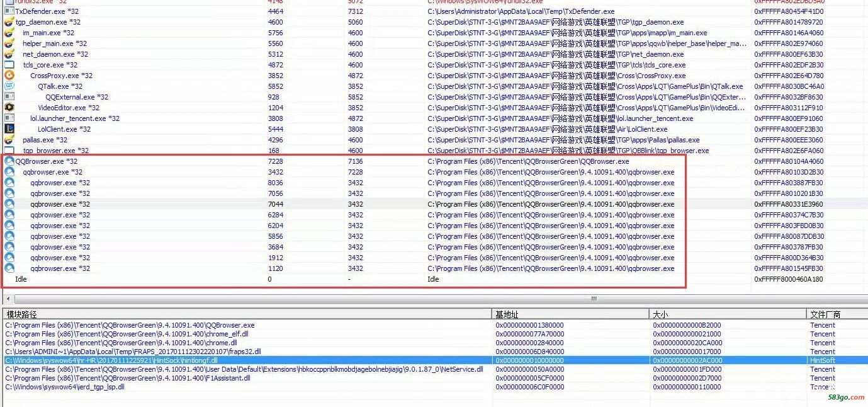The width and height of the screenshot is (868, 407).
Task: Click the tgp_daemon.exe process icon
Action: click(9, 22)
